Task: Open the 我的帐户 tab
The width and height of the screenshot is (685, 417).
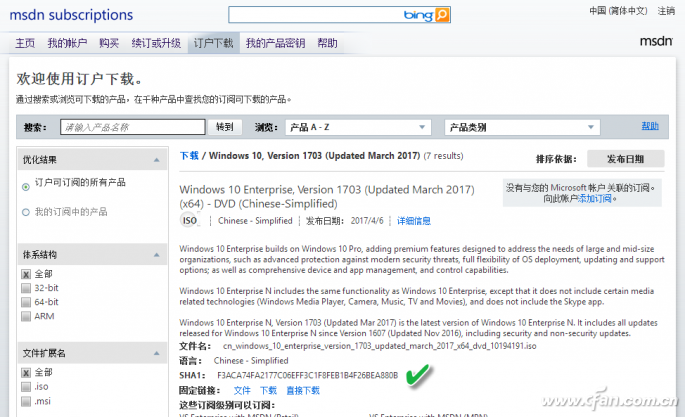Action: pyautogui.click(x=67, y=43)
